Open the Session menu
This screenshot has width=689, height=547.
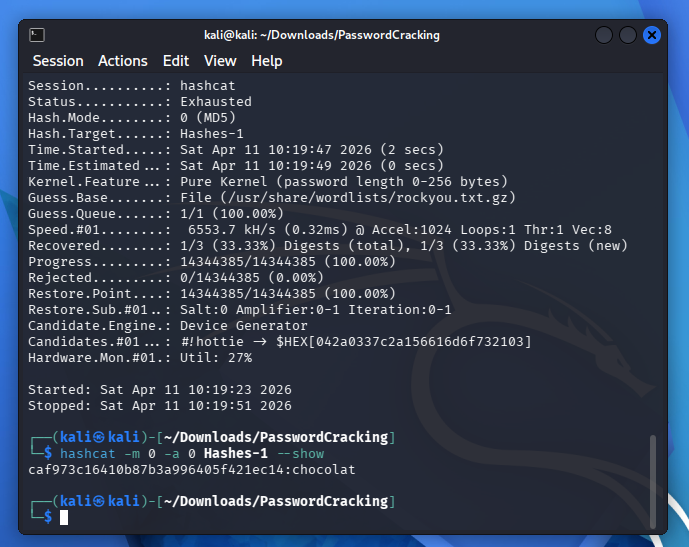[x=58, y=61]
